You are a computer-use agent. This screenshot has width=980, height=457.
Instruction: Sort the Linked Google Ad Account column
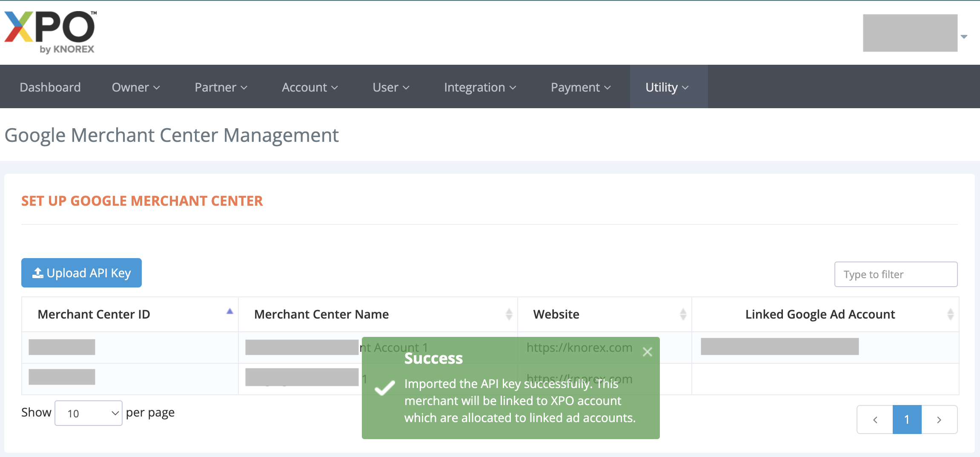(x=950, y=314)
